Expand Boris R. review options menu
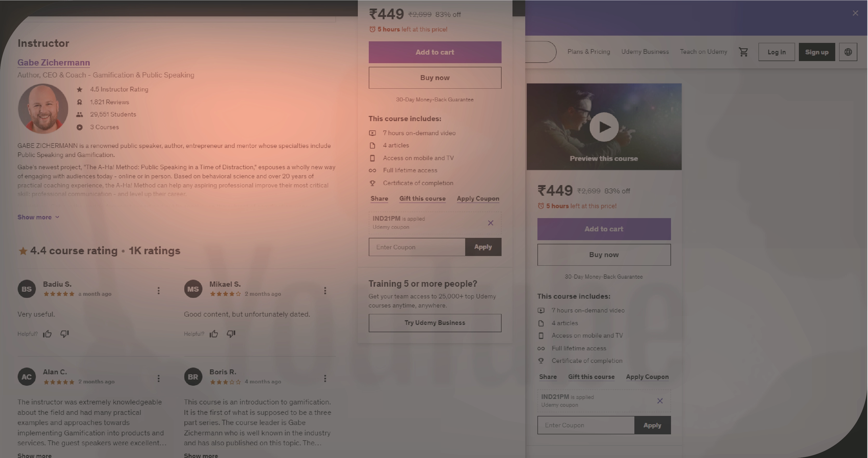868x458 pixels. pyautogui.click(x=324, y=378)
